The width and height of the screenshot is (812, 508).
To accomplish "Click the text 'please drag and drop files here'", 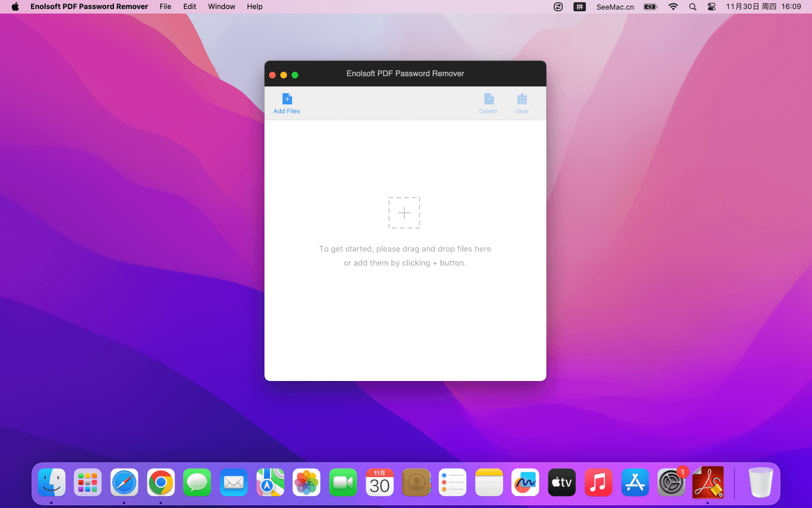I will click(x=434, y=249).
